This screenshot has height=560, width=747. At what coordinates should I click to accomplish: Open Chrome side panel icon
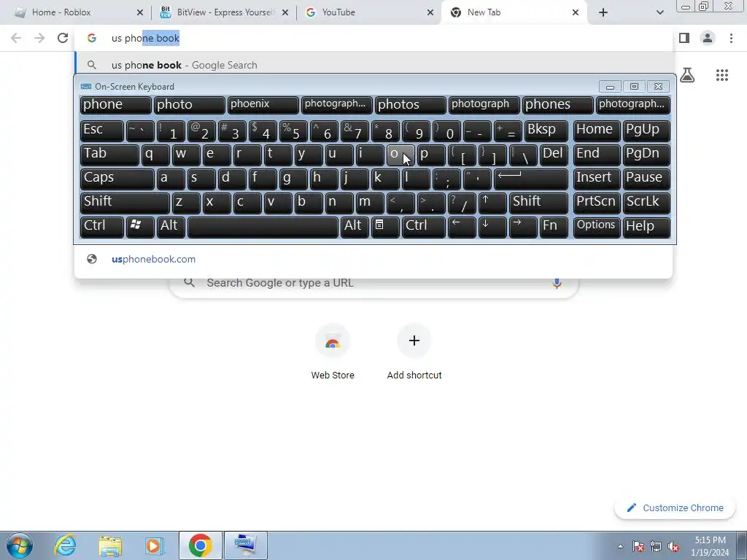coord(684,38)
